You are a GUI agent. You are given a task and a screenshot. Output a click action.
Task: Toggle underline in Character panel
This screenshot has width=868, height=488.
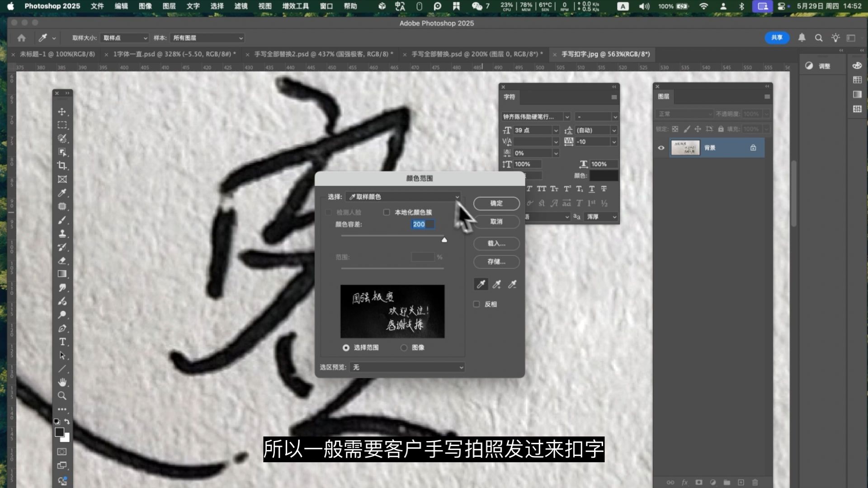click(x=591, y=189)
